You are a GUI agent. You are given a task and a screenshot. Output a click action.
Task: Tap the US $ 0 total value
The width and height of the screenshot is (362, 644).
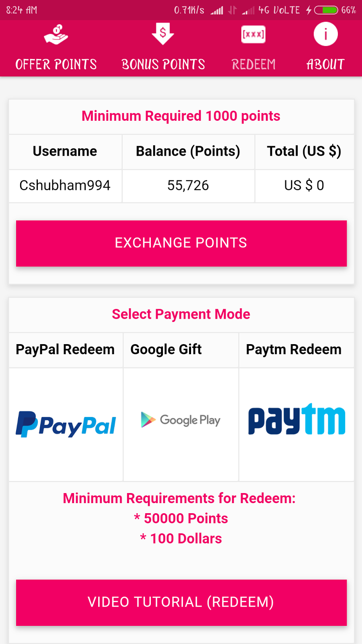[x=304, y=186]
